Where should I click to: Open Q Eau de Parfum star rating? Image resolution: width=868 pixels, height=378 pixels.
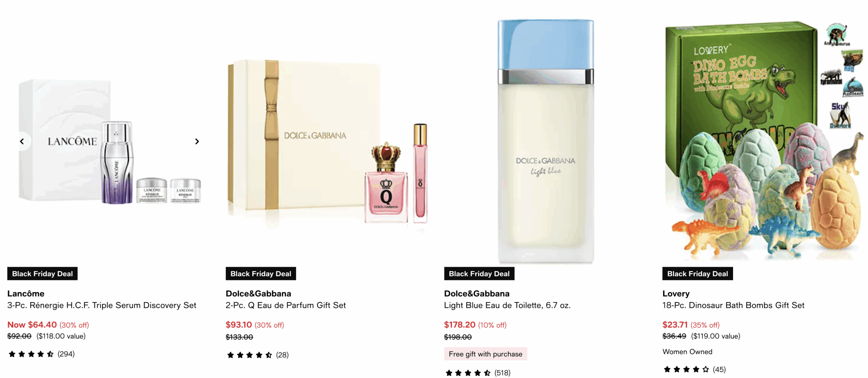tap(257, 355)
